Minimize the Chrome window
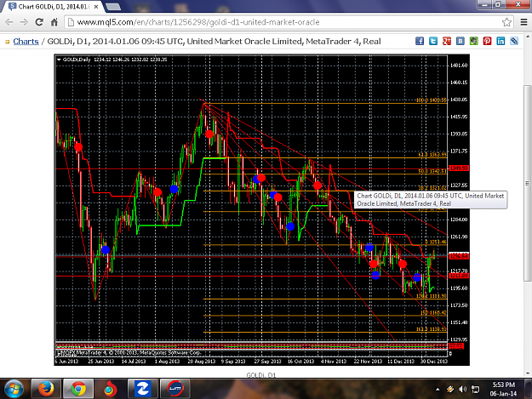This screenshot has width=532, height=399. point(484,4)
